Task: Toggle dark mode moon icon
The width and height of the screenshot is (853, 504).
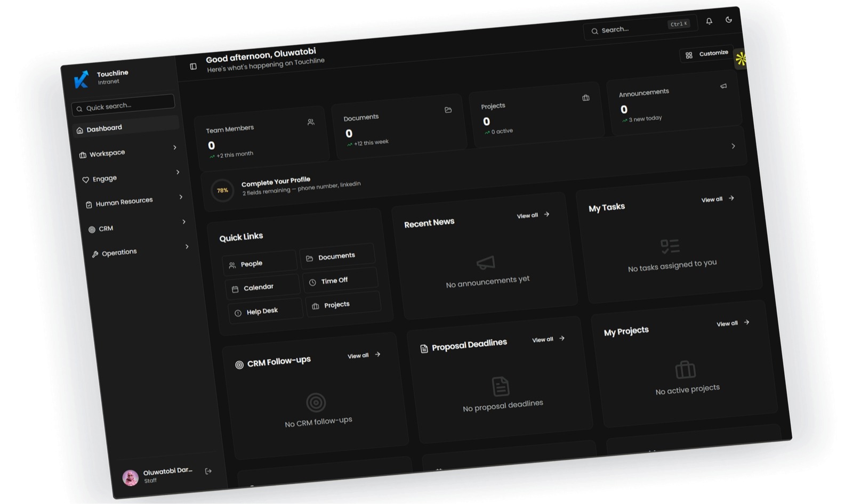Action: [729, 20]
